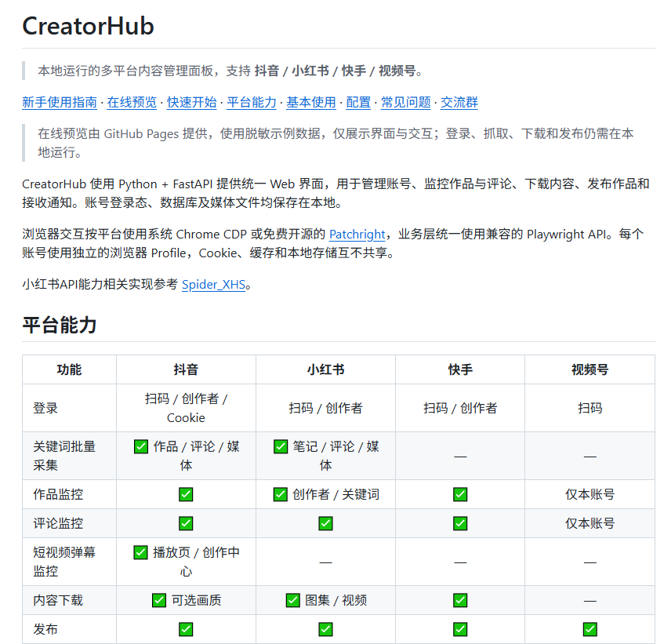Image resolution: width=664 pixels, height=644 pixels.
Task: Click check mark before 创作者 / 关键词
Action: coord(281,494)
